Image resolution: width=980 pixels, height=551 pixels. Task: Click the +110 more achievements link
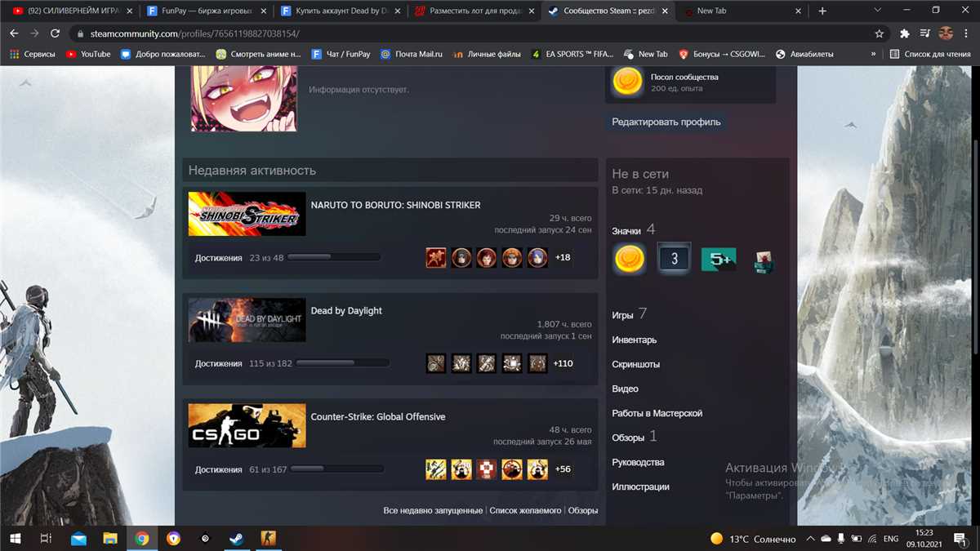point(563,363)
